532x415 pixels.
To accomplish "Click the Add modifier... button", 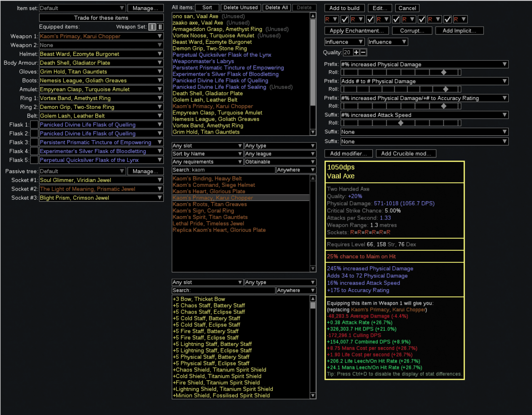I will [348, 153].
